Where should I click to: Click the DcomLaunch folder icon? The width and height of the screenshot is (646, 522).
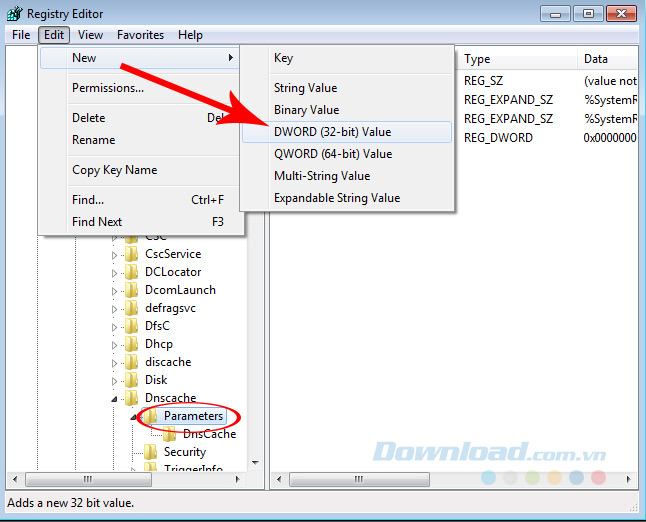131,290
